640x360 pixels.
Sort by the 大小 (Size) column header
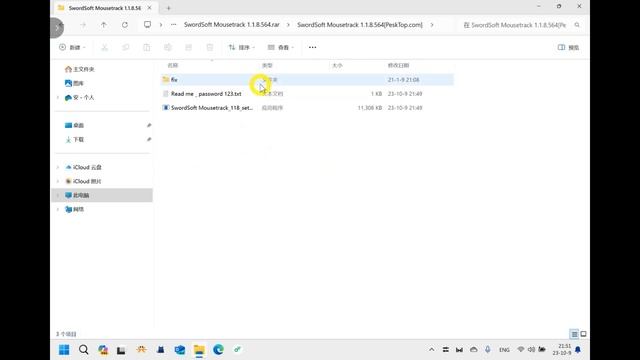point(337,65)
